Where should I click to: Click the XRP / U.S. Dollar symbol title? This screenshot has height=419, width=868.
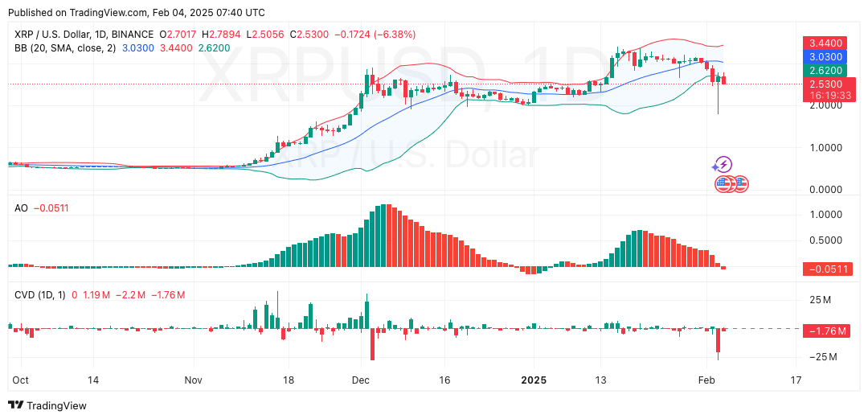click(x=84, y=35)
